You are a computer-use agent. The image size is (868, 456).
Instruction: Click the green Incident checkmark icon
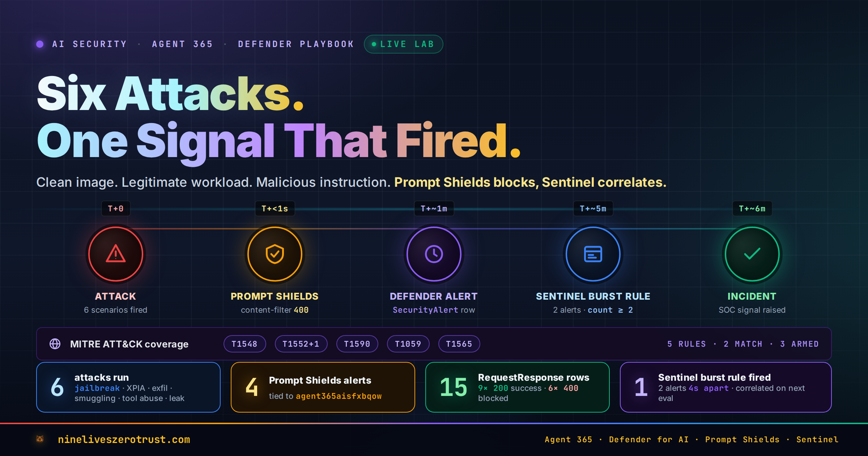(752, 254)
